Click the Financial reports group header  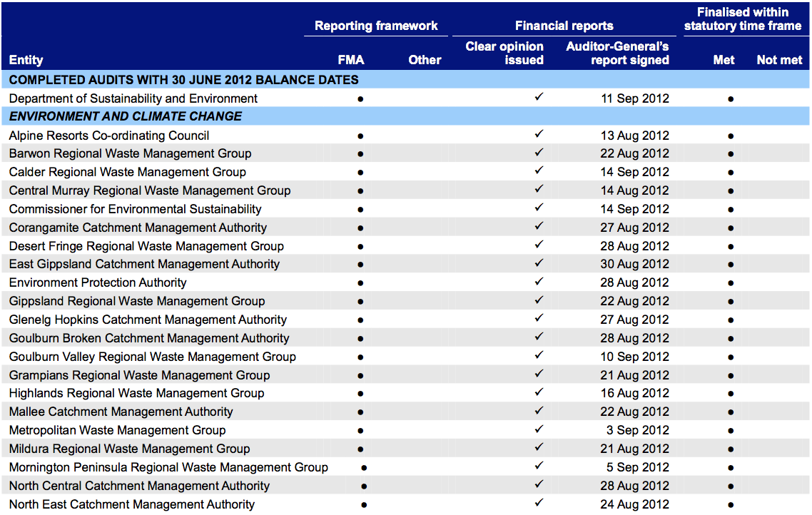coord(564,26)
